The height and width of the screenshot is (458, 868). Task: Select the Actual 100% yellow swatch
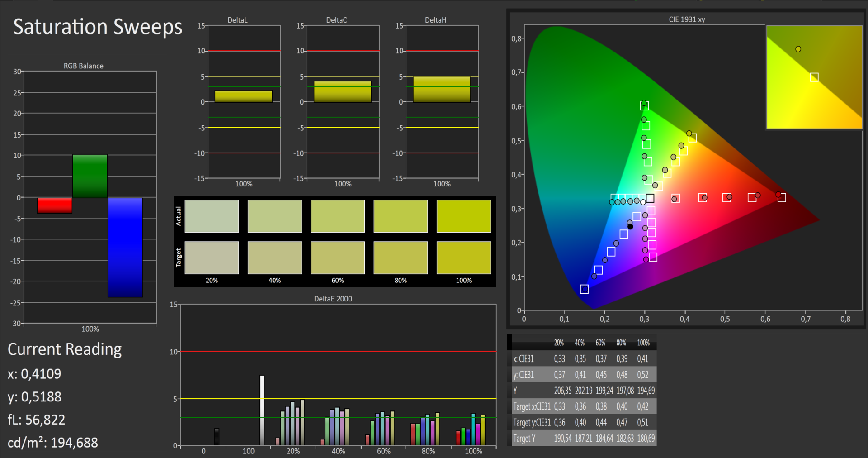pos(463,216)
